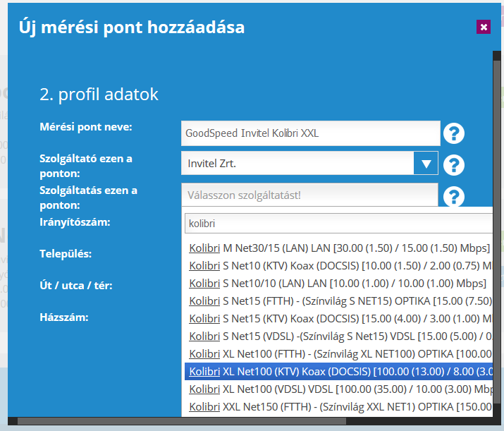Select Kolibri S Net15 (FTTH) OPTIKA option
Viewport: 504px width, 431px height.
[x=338, y=301]
